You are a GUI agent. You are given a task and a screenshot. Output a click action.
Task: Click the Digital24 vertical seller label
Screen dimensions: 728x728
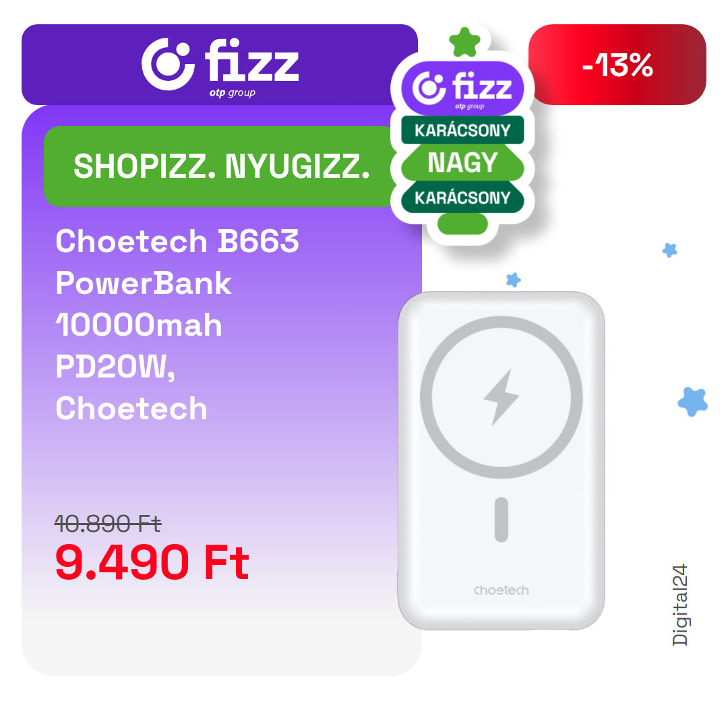coord(679,605)
